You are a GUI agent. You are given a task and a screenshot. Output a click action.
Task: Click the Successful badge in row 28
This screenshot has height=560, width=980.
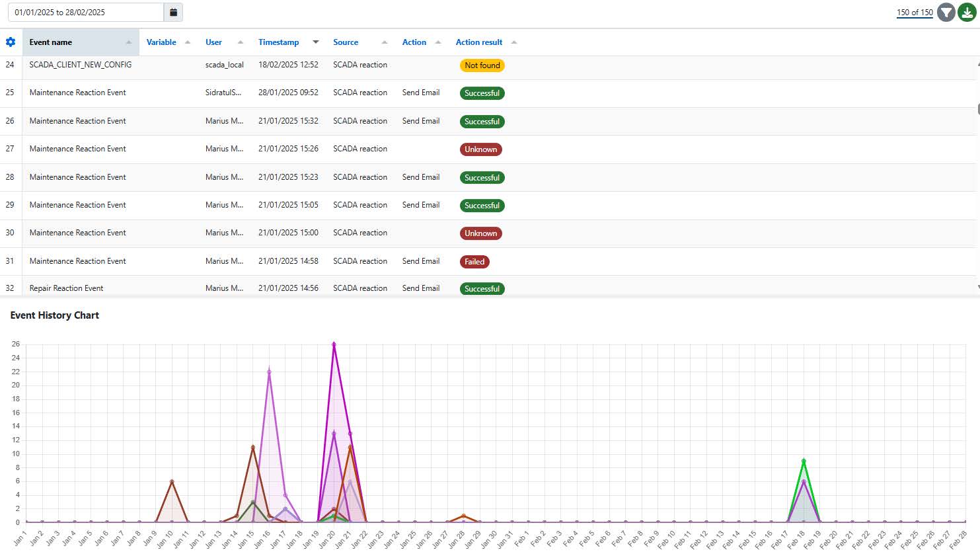click(482, 178)
